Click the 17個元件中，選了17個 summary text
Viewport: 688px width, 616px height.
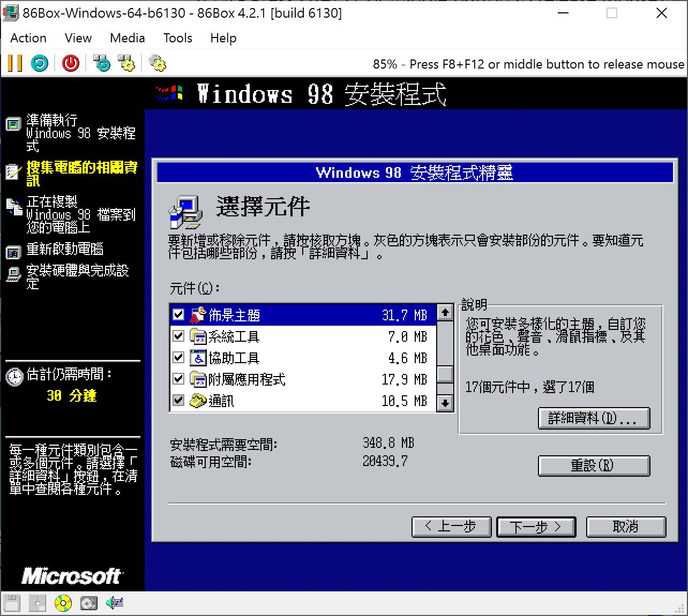click(530, 387)
